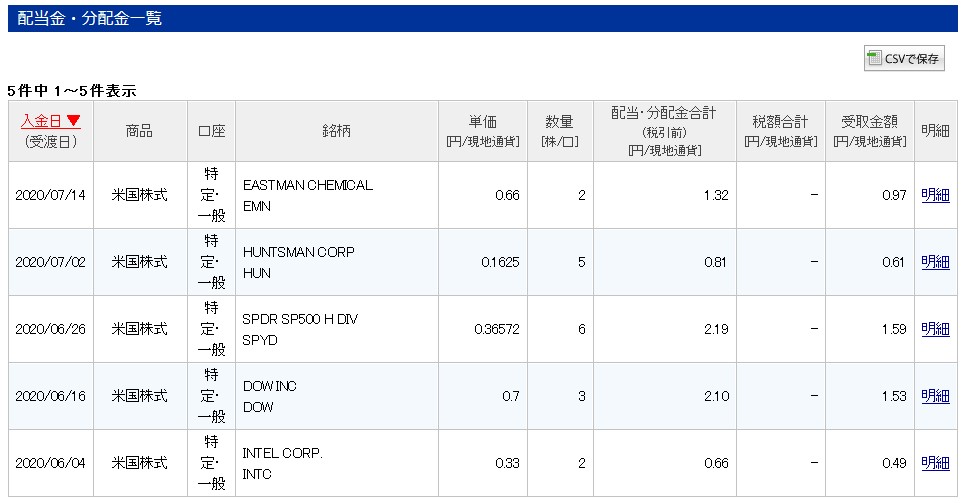
Task: Click the 2020/07/14 date cell
Action: tap(50, 195)
